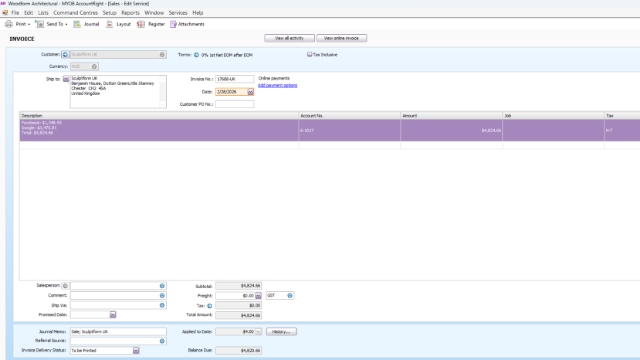Click the Journal Memo field

[x=118, y=331]
